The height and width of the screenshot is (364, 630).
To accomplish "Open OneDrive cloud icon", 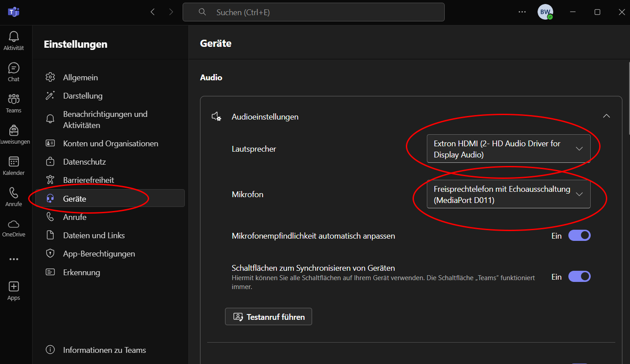I will pos(14,224).
